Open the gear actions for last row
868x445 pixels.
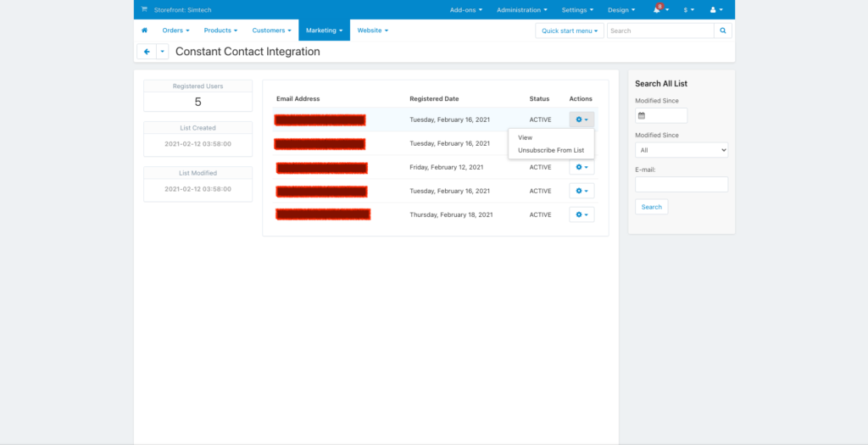click(x=581, y=214)
